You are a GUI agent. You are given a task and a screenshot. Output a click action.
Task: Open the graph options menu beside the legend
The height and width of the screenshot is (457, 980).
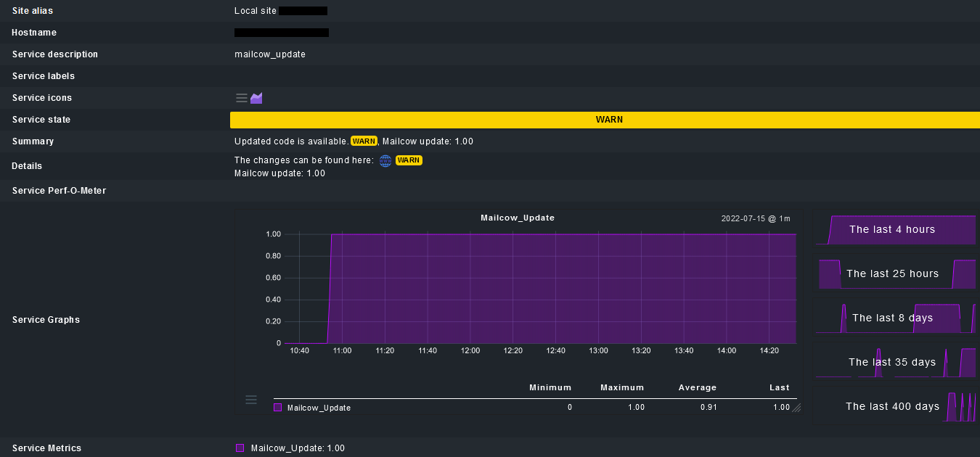(x=251, y=400)
